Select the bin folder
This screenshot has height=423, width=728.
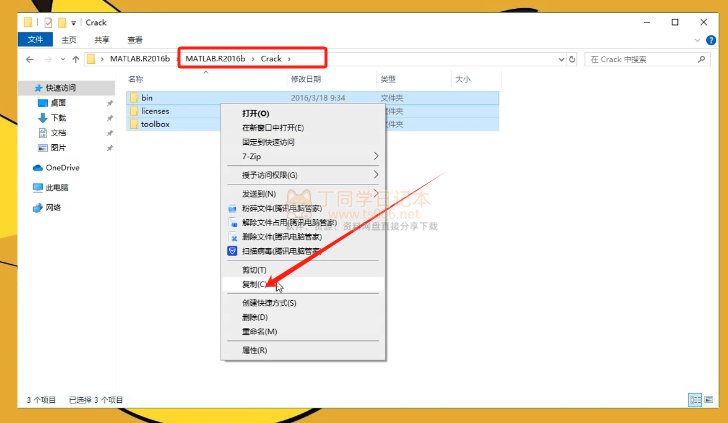pyautogui.click(x=312, y=98)
